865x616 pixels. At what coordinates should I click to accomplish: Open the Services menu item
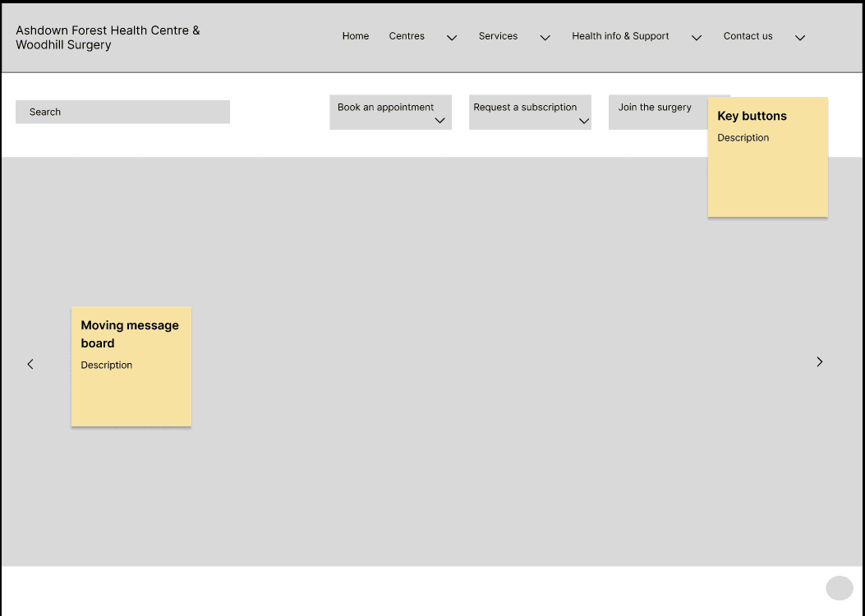click(498, 36)
